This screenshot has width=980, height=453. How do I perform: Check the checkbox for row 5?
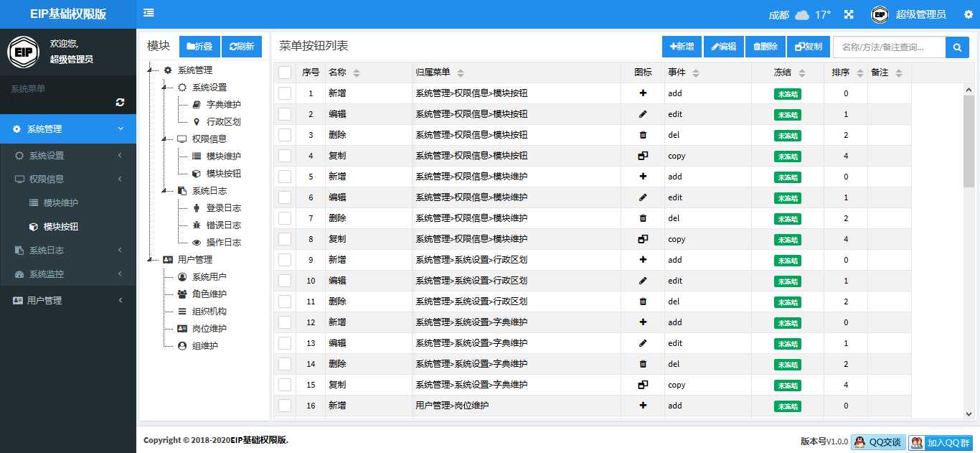pyautogui.click(x=285, y=177)
